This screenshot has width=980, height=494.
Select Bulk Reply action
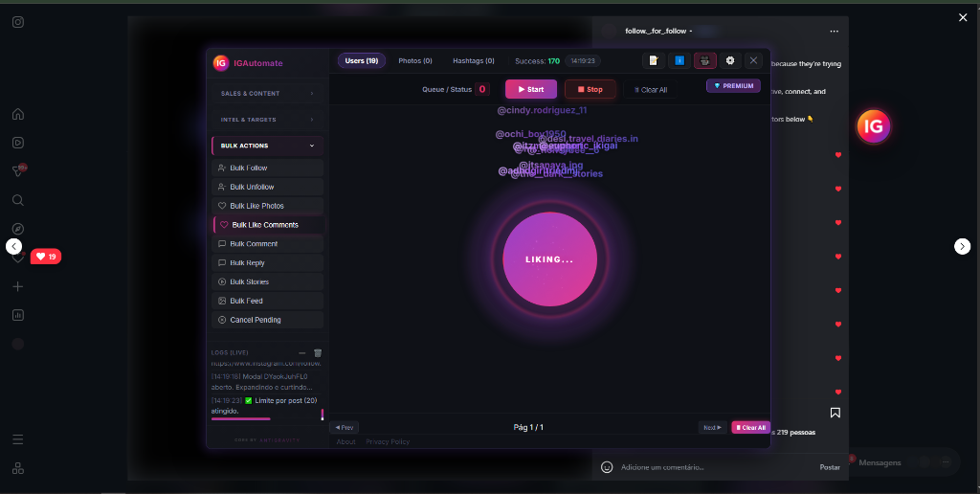pyautogui.click(x=268, y=262)
